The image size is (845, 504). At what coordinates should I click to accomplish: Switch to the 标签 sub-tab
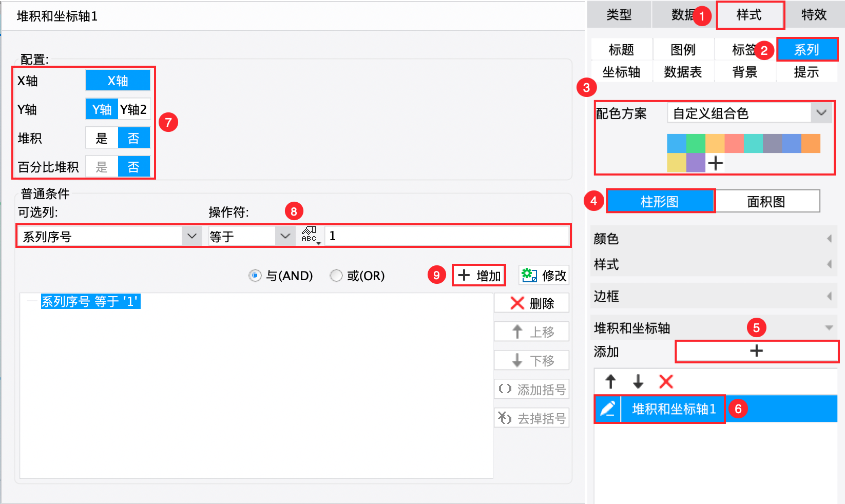tap(745, 49)
